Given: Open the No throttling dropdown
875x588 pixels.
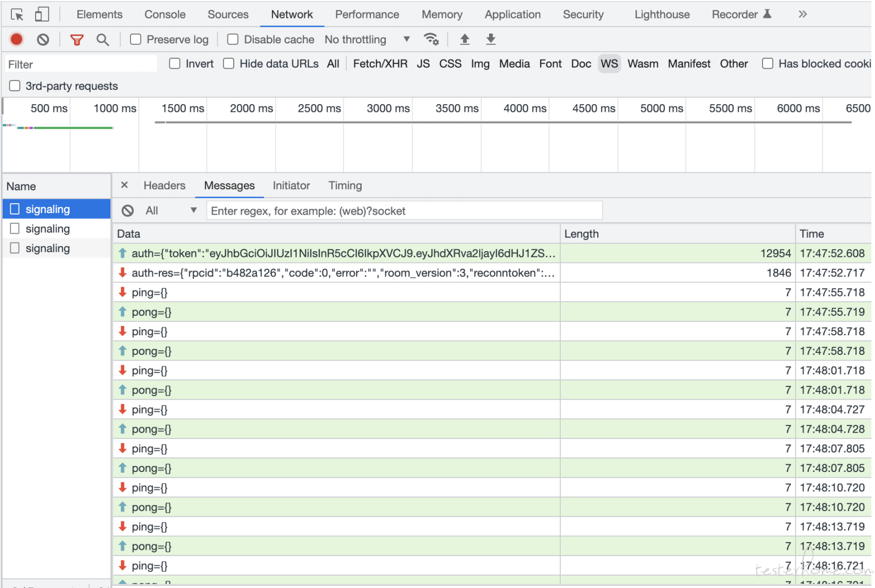Looking at the screenshot, I should pyautogui.click(x=367, y=39).
